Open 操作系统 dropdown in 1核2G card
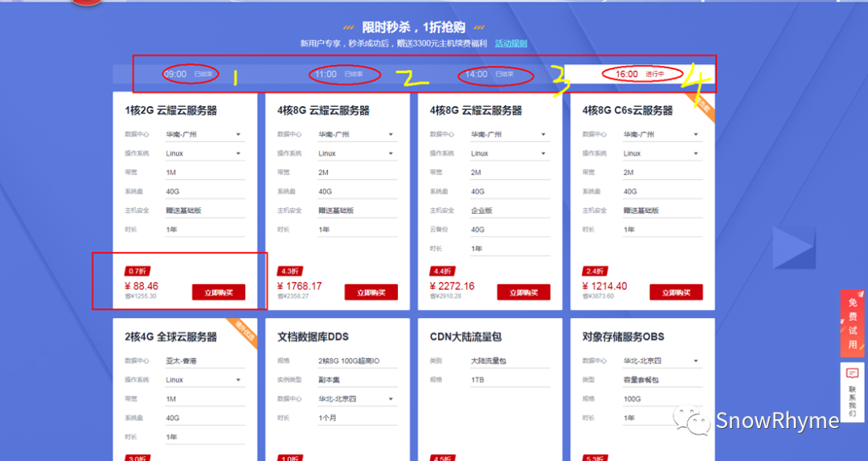This screenshot has height=461, width=868. coord(205,153)
